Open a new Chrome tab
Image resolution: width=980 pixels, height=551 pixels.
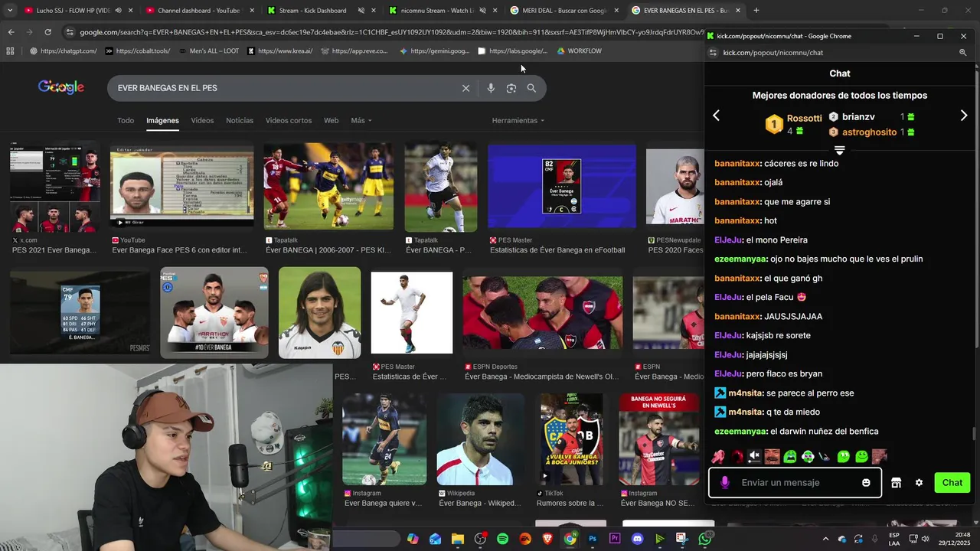pyautogui.click(x=756, y=11)
